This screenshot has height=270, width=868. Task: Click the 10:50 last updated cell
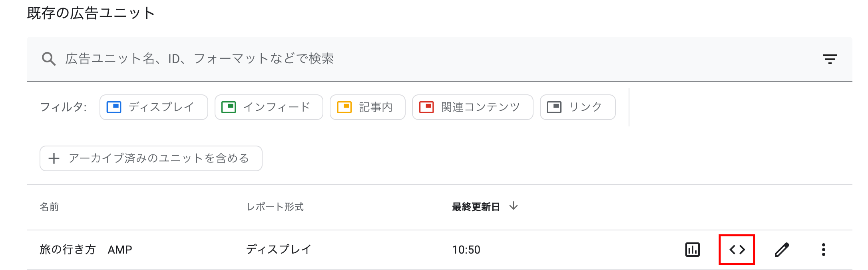[466, 250]
